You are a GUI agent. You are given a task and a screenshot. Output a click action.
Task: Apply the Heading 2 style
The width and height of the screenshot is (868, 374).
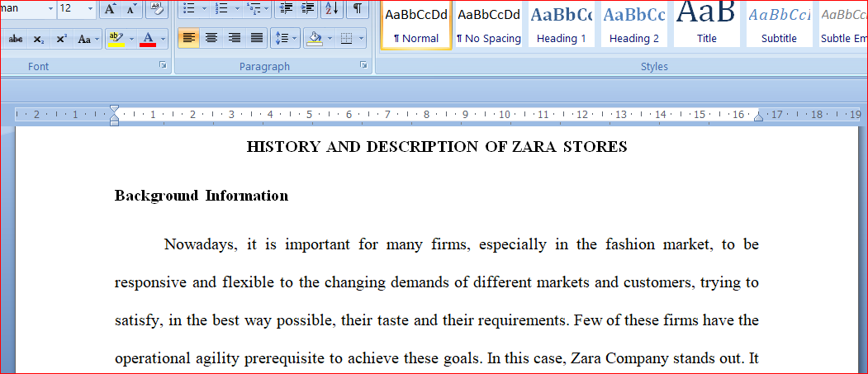[x=634, y=24]
